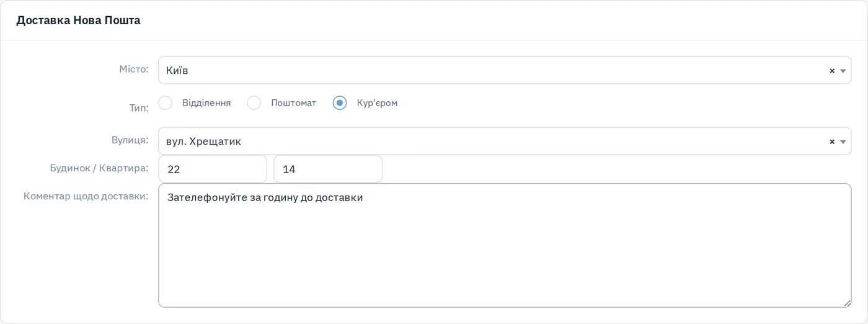Click the apartment number field with 14
The image size is (868, 324).
328,169
